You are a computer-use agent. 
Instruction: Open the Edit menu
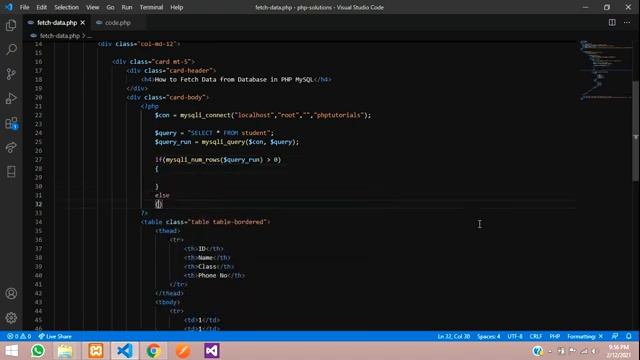tap(41, 7)
